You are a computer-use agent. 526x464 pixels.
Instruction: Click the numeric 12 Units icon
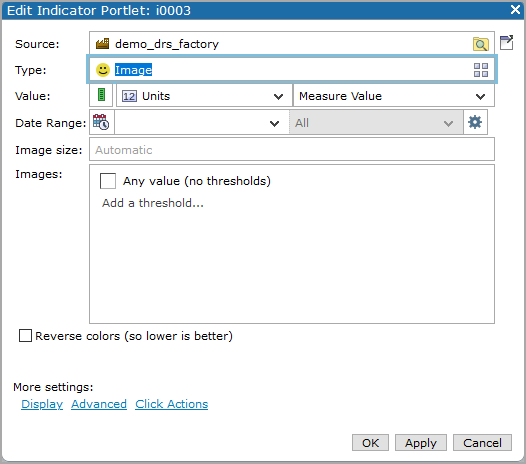pos(129,96)
